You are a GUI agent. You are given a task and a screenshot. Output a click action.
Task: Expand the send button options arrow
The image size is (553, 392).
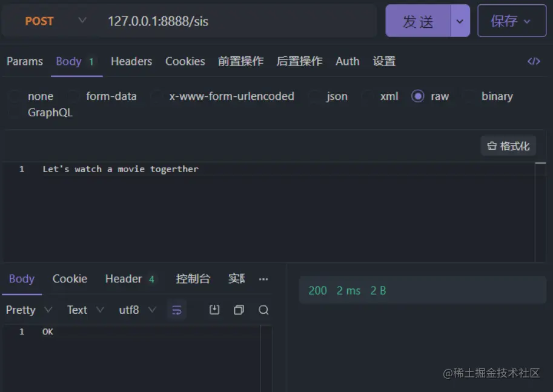(460, 21)
